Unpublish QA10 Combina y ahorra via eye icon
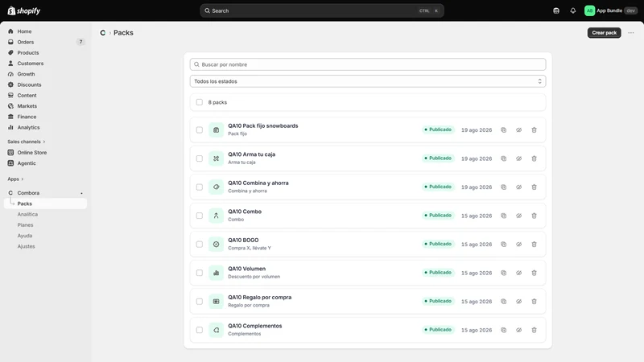 point(518,187)
